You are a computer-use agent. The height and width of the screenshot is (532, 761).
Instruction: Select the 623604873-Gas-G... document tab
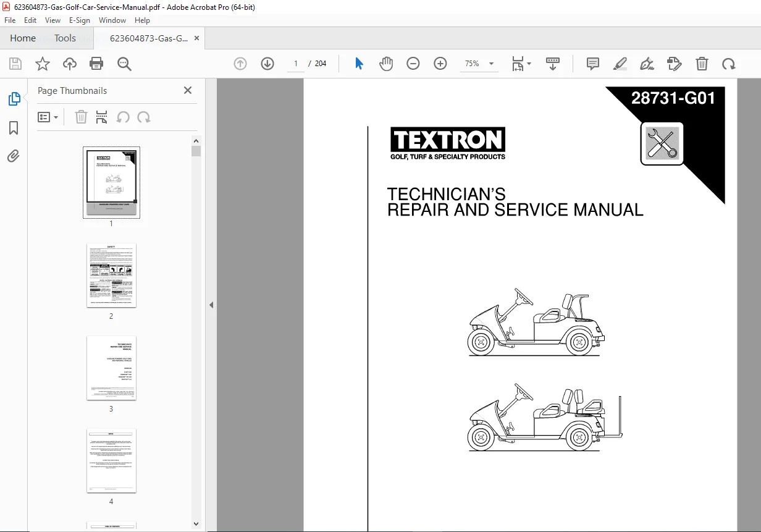(149, 38)
